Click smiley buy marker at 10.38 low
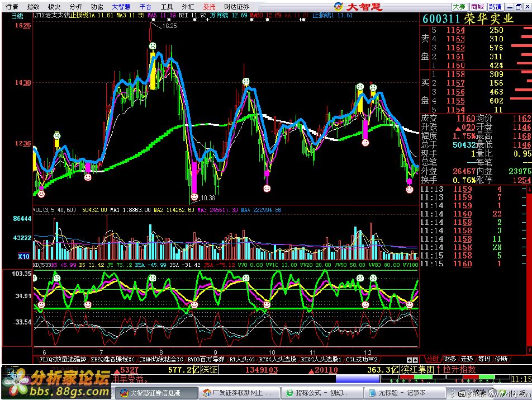The height and width of the screenshot is (400, 532). [x=194, y=196]
